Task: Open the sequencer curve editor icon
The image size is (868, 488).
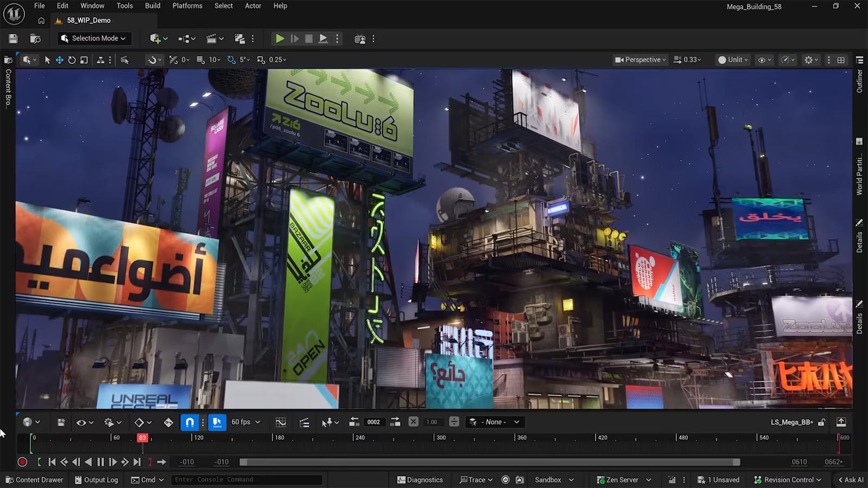Action: [x=280, y=422]
